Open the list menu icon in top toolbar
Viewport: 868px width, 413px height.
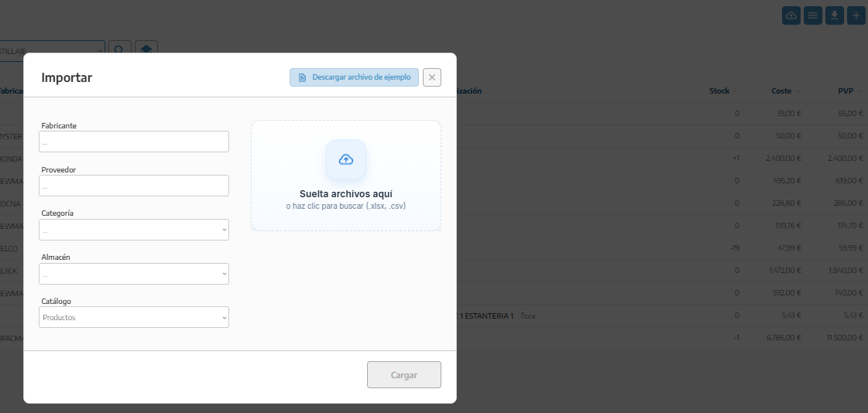[813, 15]
